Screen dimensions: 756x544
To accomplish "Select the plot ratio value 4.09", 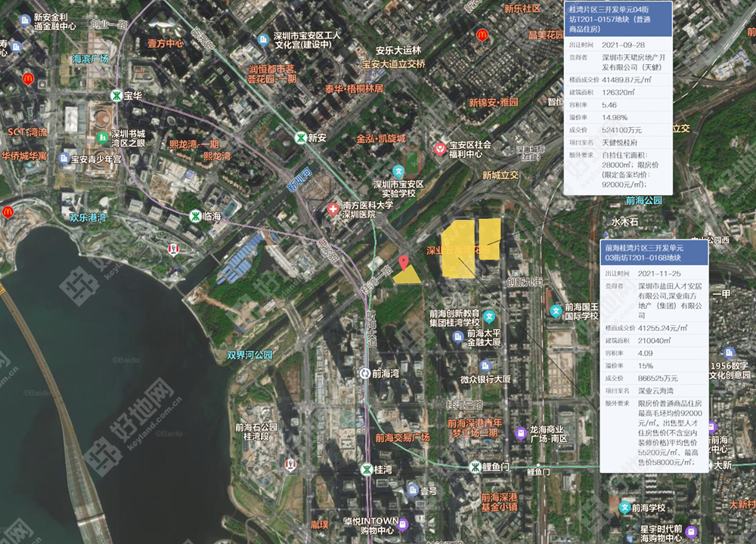I will (x=646, y=353).
